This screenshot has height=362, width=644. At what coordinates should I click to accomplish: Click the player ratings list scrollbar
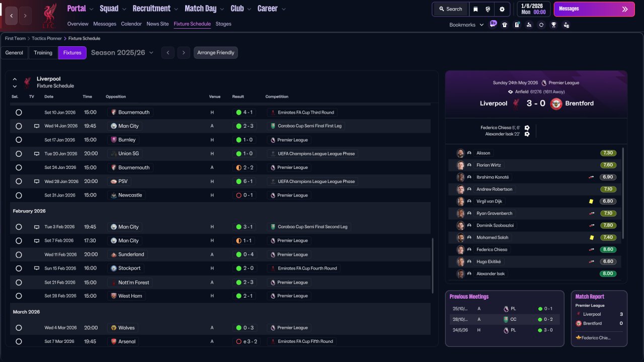[x=623, y=194]
